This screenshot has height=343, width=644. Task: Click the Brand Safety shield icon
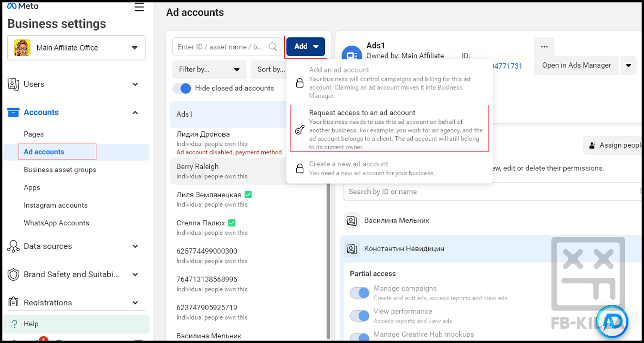point(13,274)
